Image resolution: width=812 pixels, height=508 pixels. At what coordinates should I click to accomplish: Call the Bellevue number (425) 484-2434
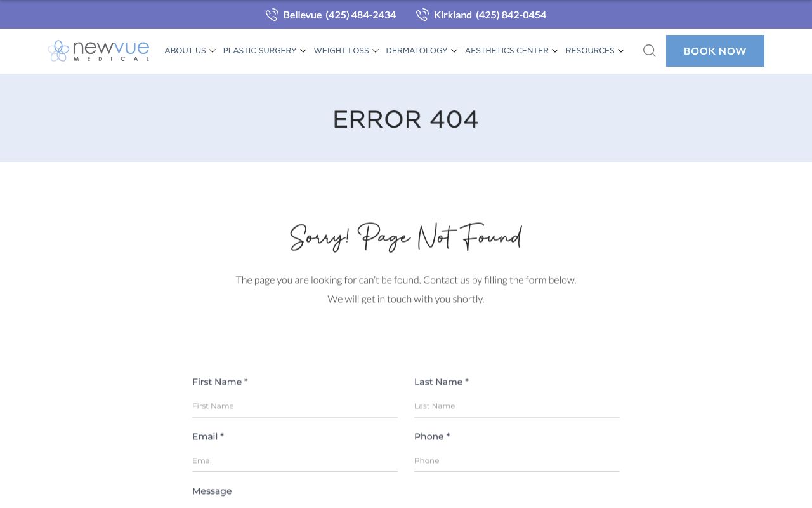point(360,15)
